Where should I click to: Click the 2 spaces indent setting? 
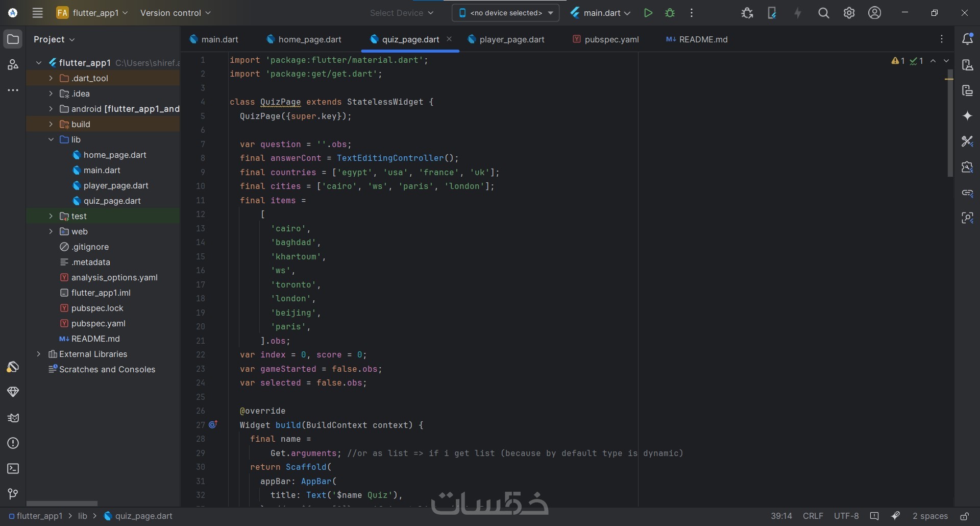point(930,516)
